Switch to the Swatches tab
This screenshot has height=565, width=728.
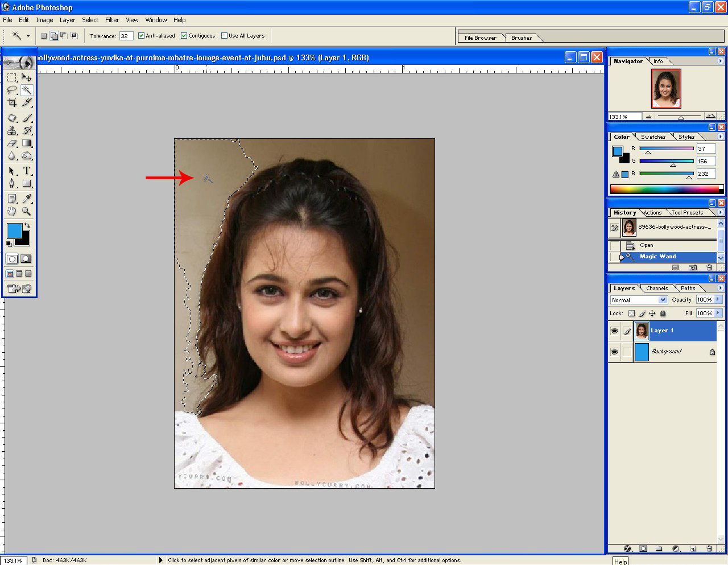click(x=653, y=137)
